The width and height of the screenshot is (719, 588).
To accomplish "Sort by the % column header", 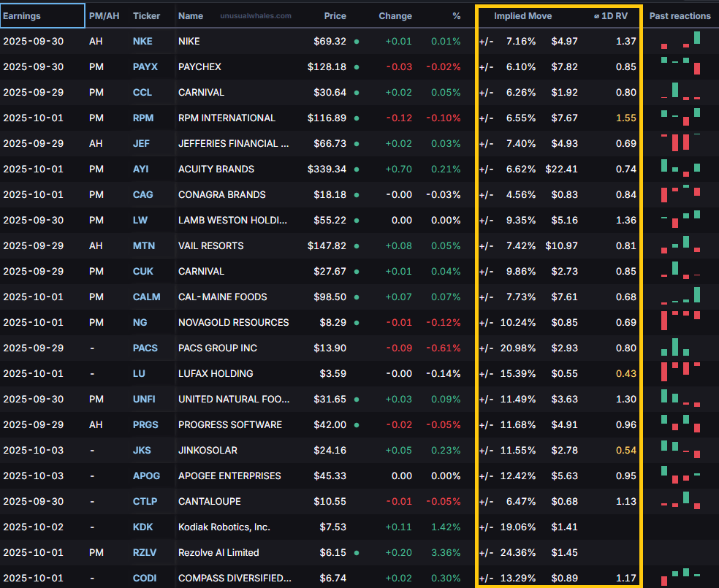I will tap(456, 16).
